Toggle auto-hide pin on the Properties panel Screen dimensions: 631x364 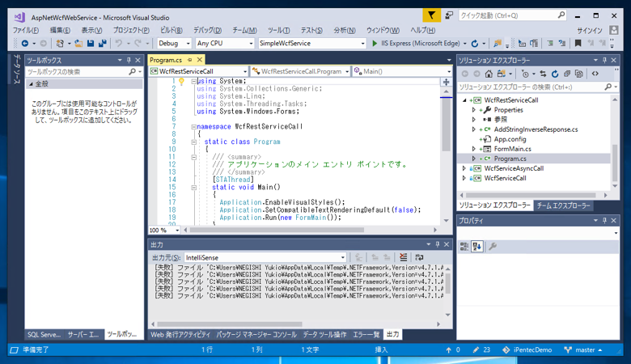click(604, 220)
